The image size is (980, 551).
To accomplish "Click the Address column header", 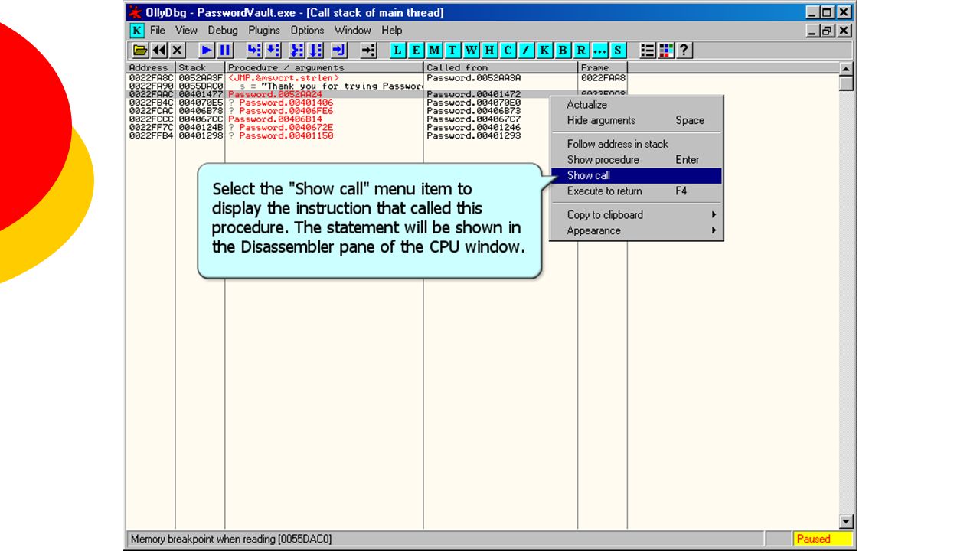I will 151,68.
